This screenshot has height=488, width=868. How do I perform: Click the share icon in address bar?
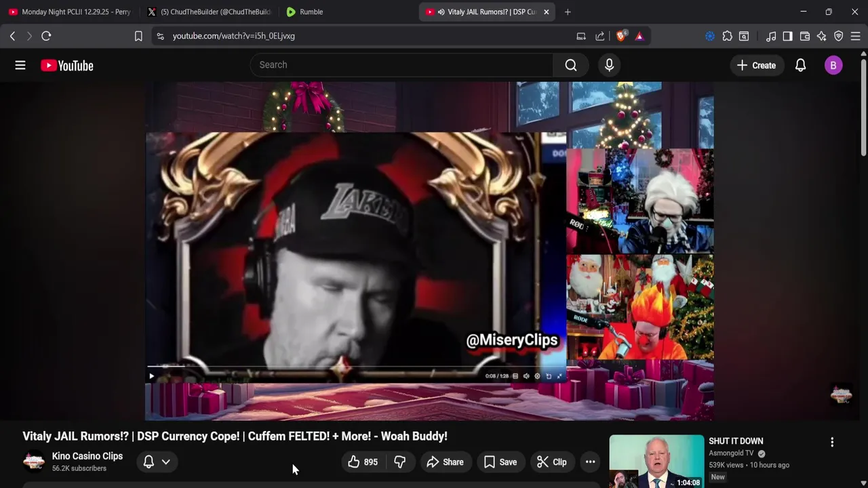[600, 36]
